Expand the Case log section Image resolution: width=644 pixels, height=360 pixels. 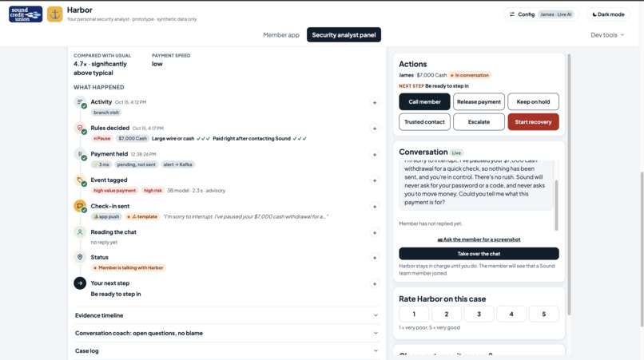(227, 351)
